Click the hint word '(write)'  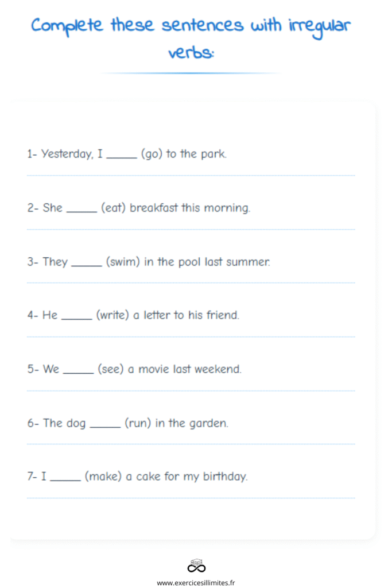(x=112, y=315)
